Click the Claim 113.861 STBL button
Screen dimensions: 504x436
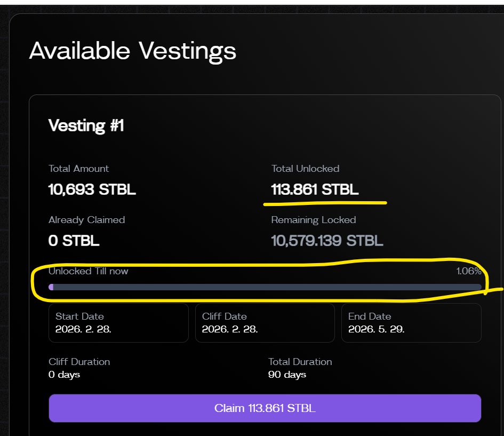(265, 408)
